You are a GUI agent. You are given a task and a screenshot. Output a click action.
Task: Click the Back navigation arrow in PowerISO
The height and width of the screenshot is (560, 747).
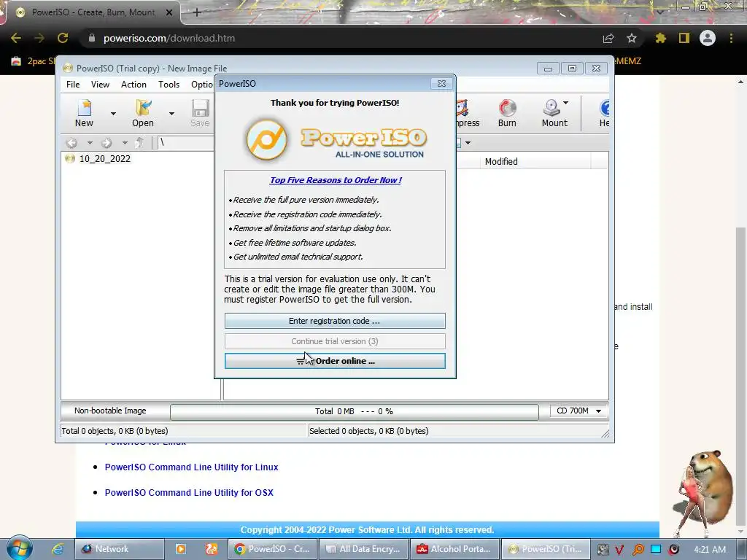72,142
